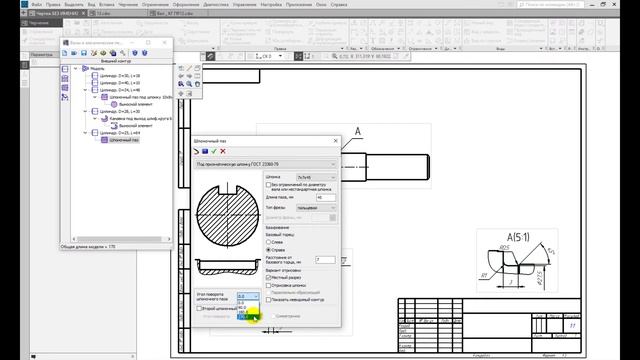The width and height of the screenshot is (640, 360).
Task: Click the pan hand icon in floating toolbar
Action: click(x=197, y=84)
